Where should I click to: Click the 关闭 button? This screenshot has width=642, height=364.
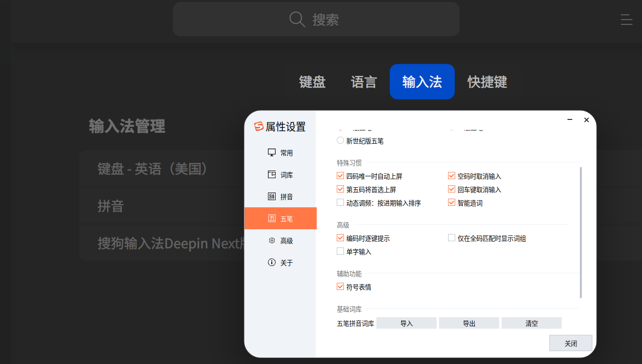(x=571, y=343)
